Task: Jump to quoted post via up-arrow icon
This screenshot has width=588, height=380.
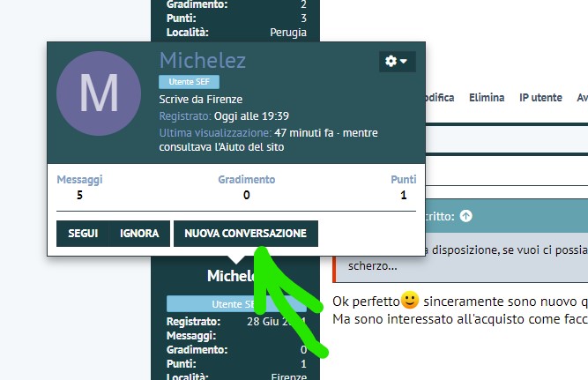Action: tap(466, 216)
